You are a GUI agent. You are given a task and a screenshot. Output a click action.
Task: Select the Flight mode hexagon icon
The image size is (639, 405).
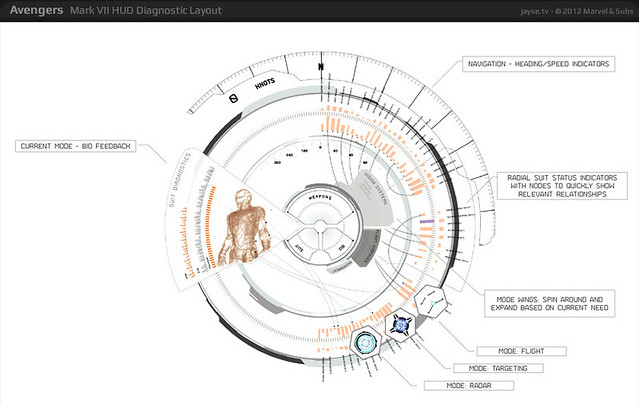click(433, 299)
